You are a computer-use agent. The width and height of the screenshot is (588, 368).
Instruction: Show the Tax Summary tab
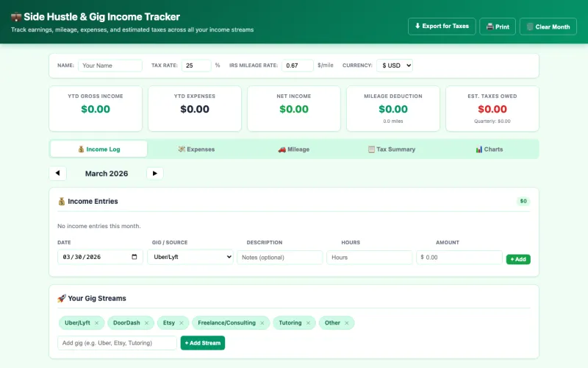[391, 149]
